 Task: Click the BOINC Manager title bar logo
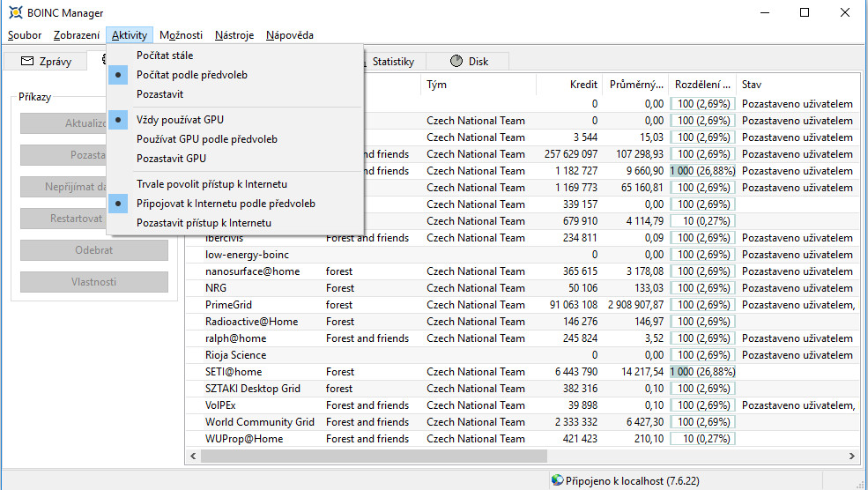[16, 12]
